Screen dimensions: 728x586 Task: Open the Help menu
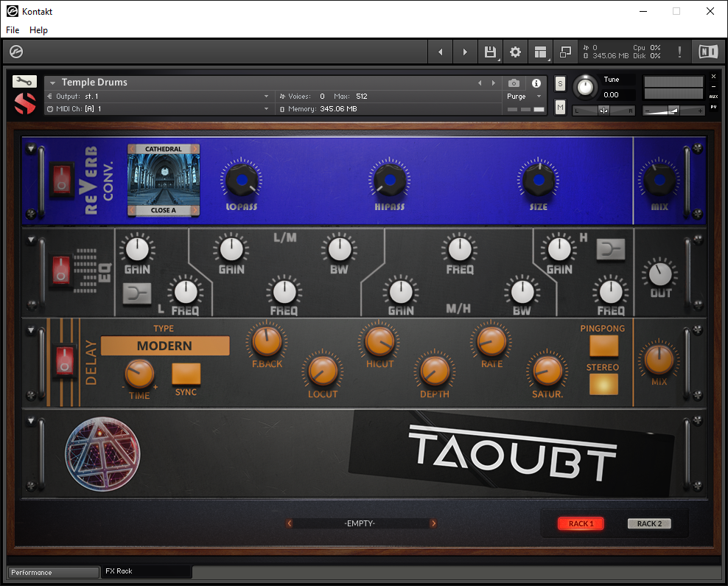(x=38, y=29)
